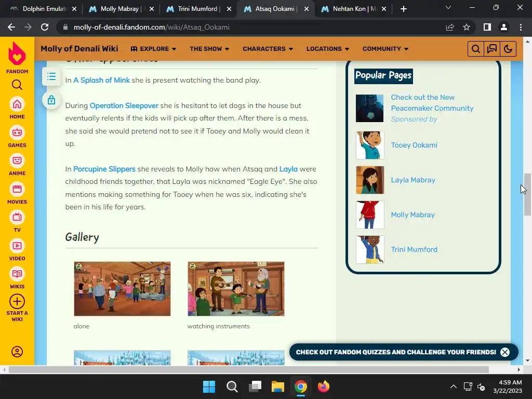Follow the Layla link in article text
Screen dimensions: 532x399
[288, 169]
